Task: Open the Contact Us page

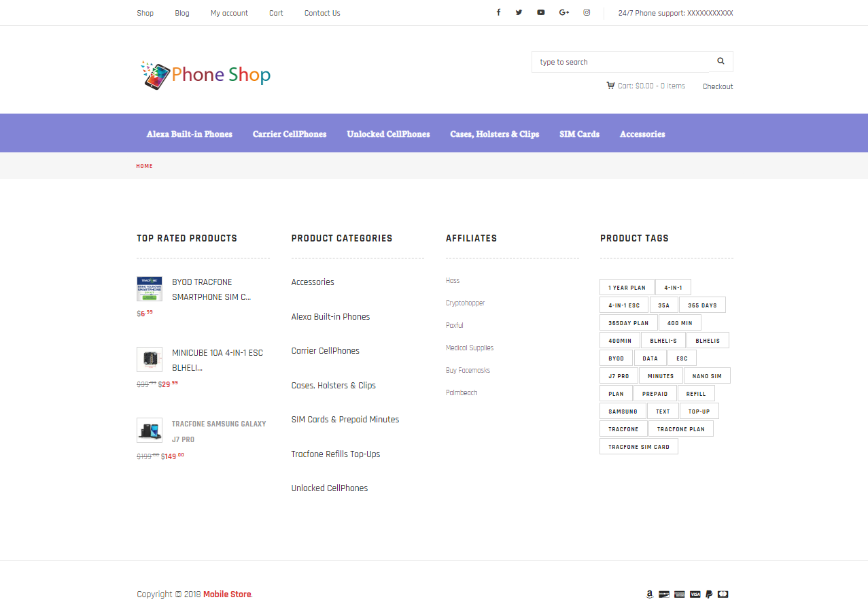Action: click(x=322, y=13)
